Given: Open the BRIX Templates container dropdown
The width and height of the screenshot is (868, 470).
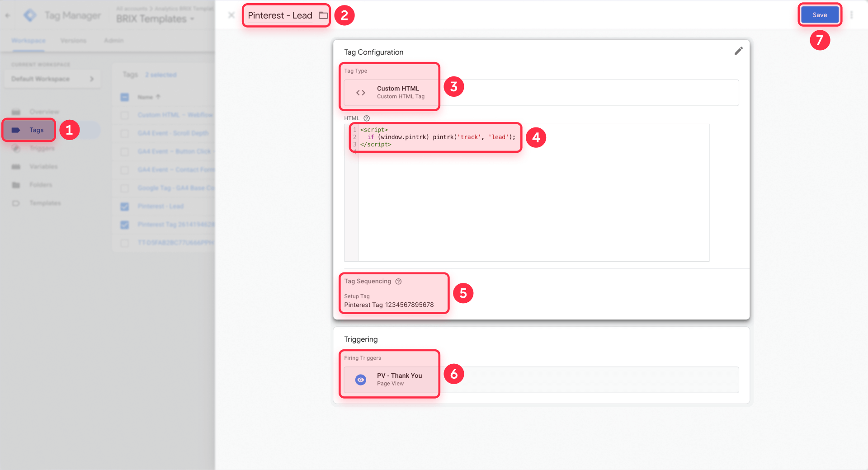Looking at the screenshot, I should pyautogui.click(x=155, y=19).
